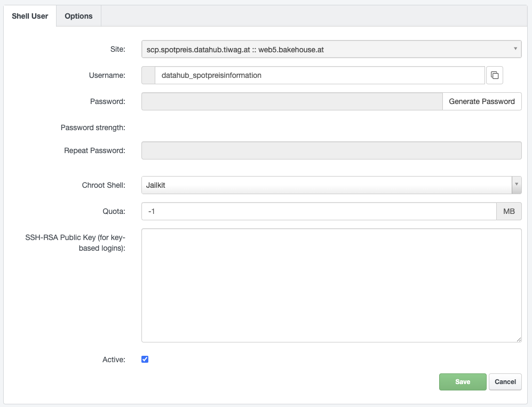Expand the Chroot Shell Jailkit dropdown
Screen dimensions: 532x407
[325, 185]
